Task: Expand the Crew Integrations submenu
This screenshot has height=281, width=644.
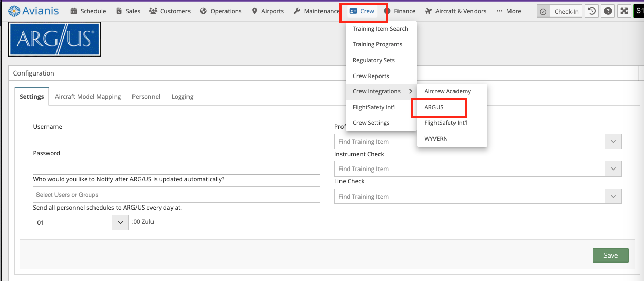Action: click(381, 91)
